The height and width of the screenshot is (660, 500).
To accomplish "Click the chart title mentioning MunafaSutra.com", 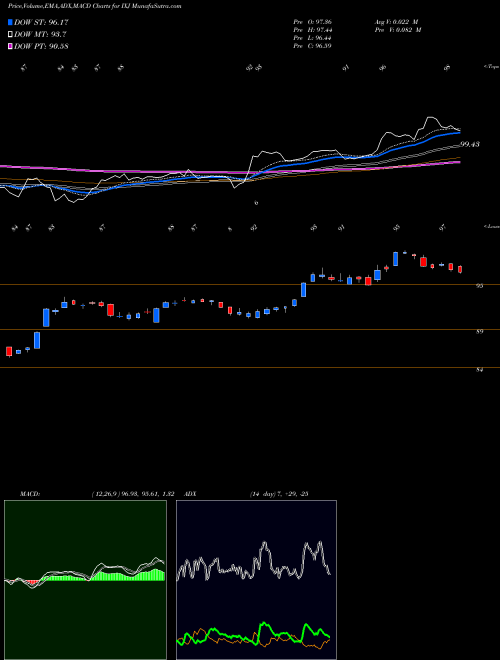I will pos(95,6).
